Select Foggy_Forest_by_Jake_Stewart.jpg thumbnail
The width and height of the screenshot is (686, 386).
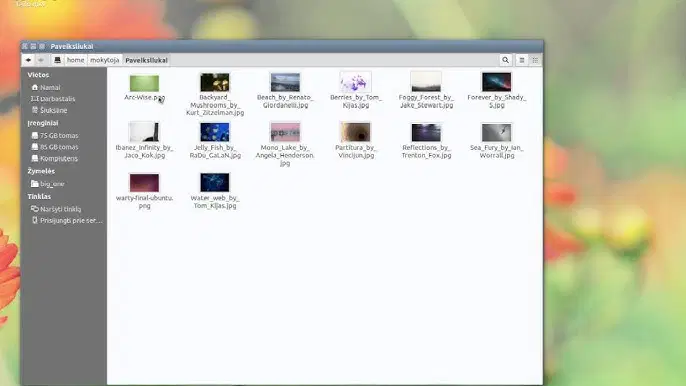(x=426, y=82)
